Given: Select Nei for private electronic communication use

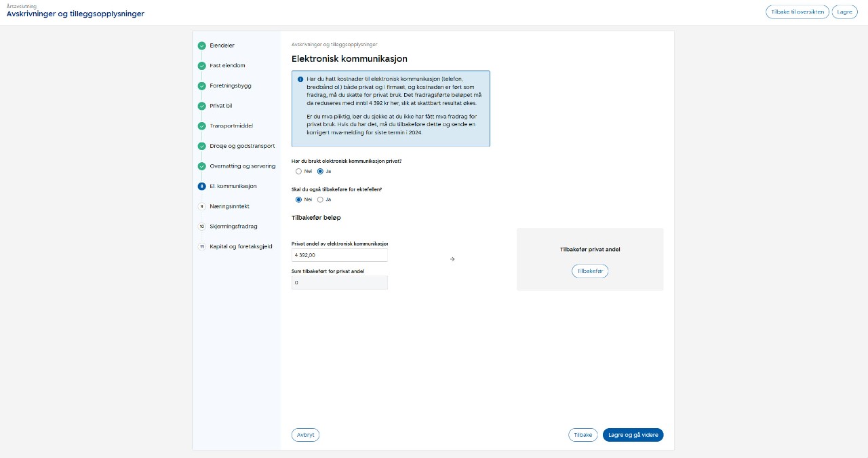Looking at the screenshot, I should tap(298, 171).
